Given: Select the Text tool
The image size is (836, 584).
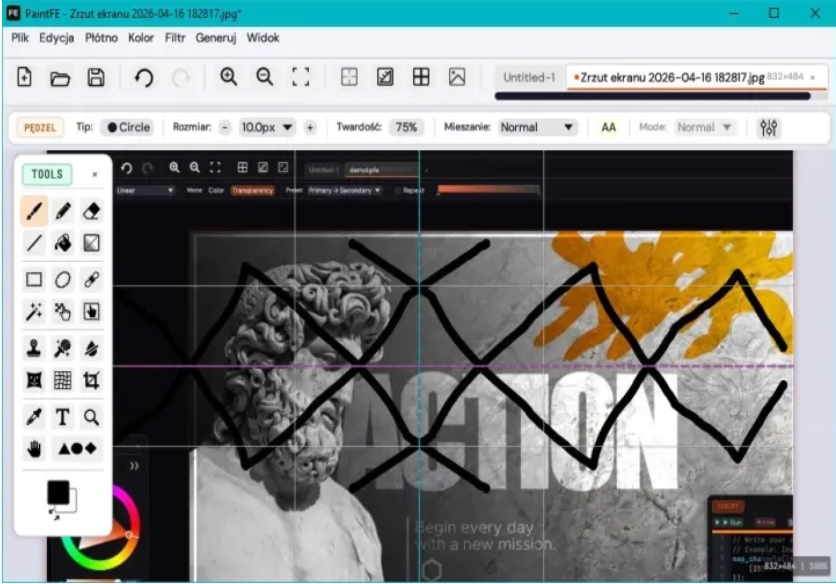Looking at the screenshot, I should pyautogui.click(x=63, y=417).
